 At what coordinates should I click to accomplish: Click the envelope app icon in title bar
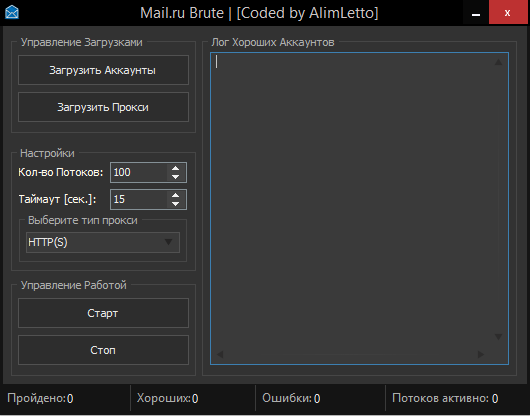pyautogui.click(x=12, y=13)
